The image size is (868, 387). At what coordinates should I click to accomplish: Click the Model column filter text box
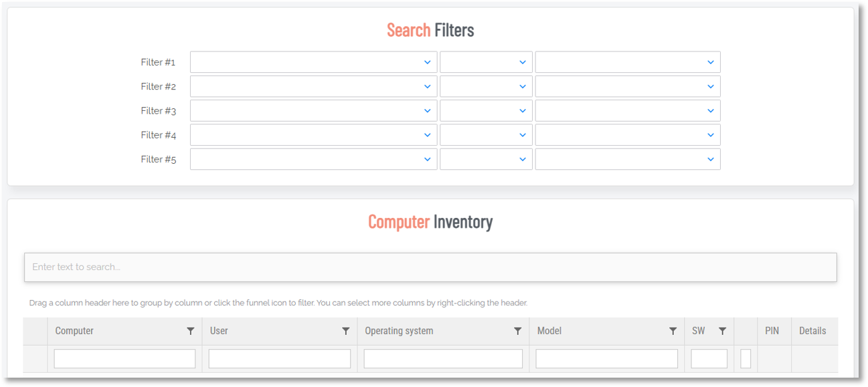point(606,359)
